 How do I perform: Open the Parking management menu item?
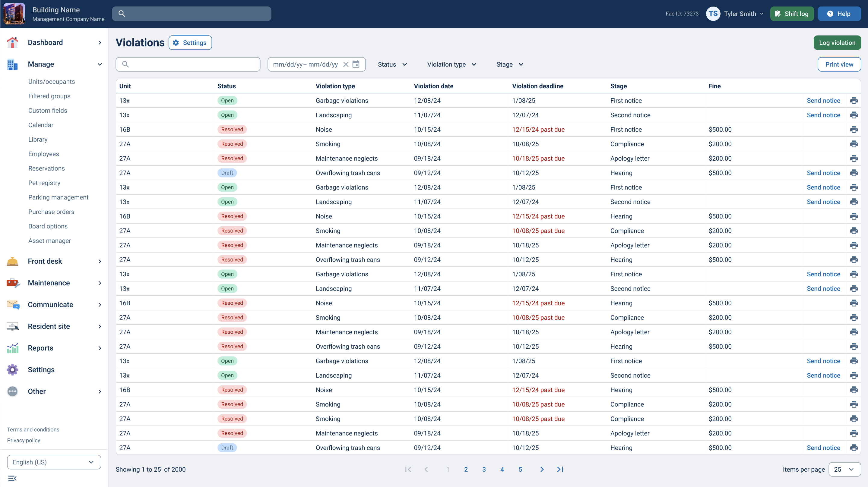coord(58,197)
